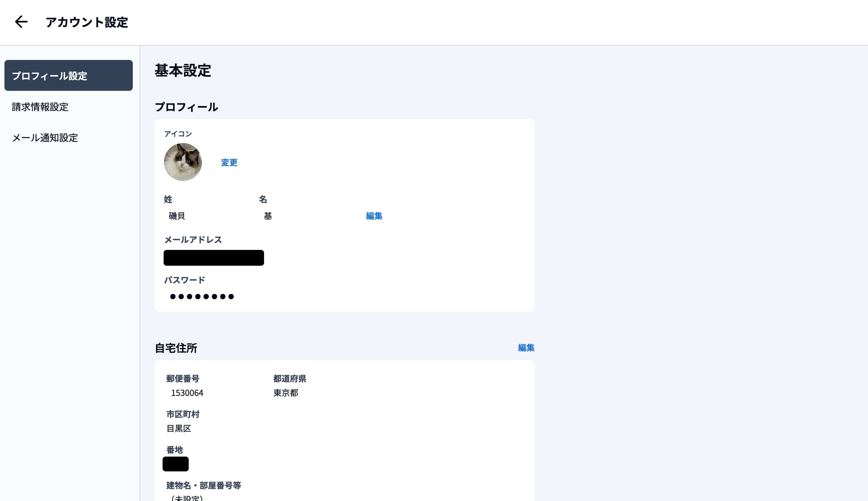The image size is (868, 501).
Task: Click 編集 for the 自宅住所 section
Action: pyautogui.click(x=525, y=348)
